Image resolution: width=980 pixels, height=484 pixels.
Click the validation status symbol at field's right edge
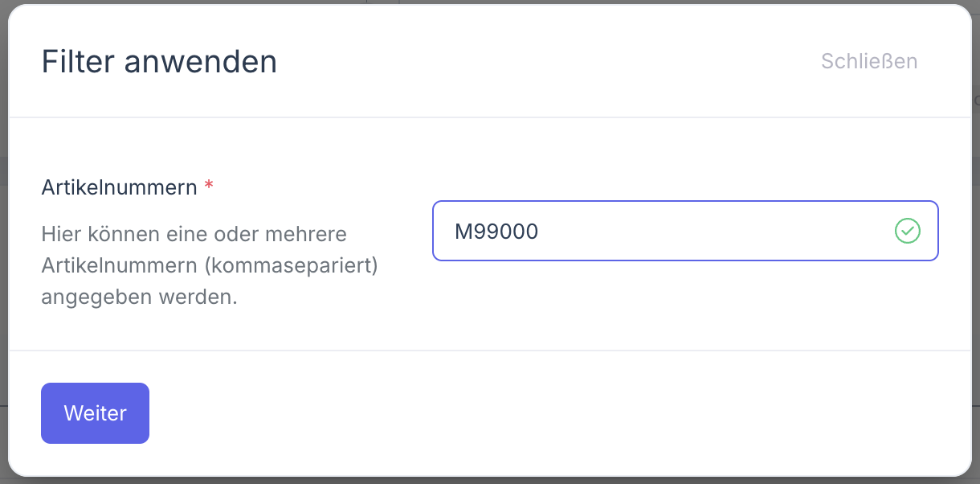[x=907, y=231]
